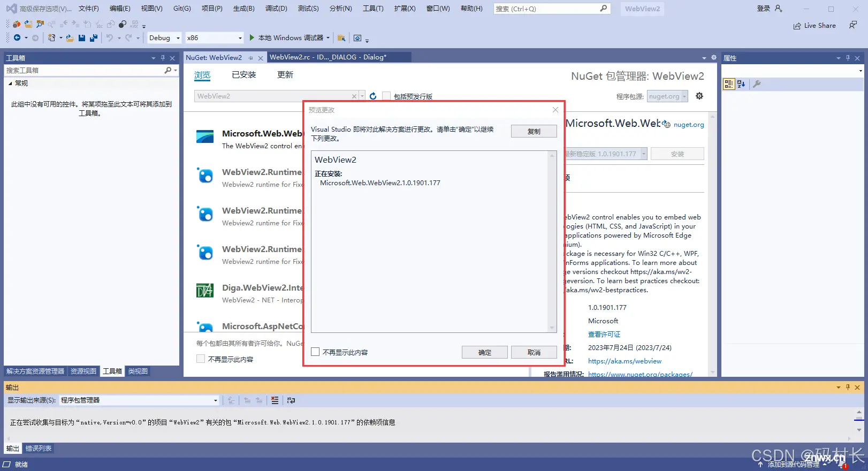The image size is (868, 471).
Task: Close the preview changes dialog with X
Action: click(555, 110)
